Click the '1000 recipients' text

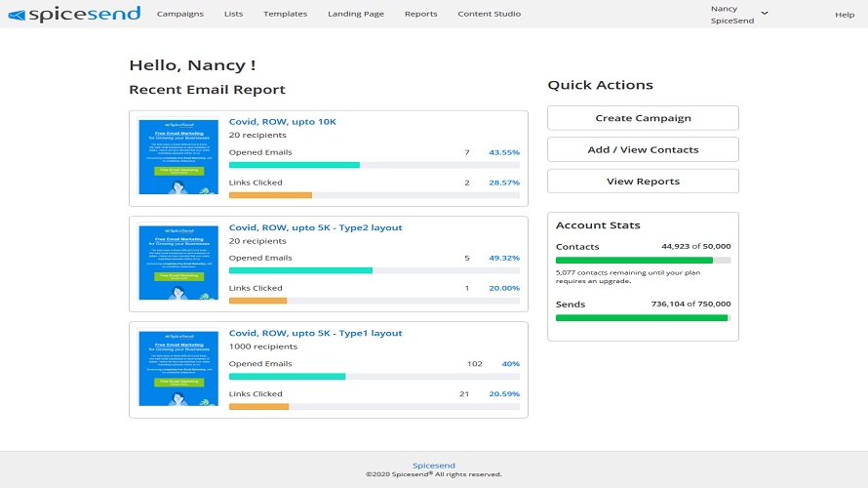pos(263,346)
